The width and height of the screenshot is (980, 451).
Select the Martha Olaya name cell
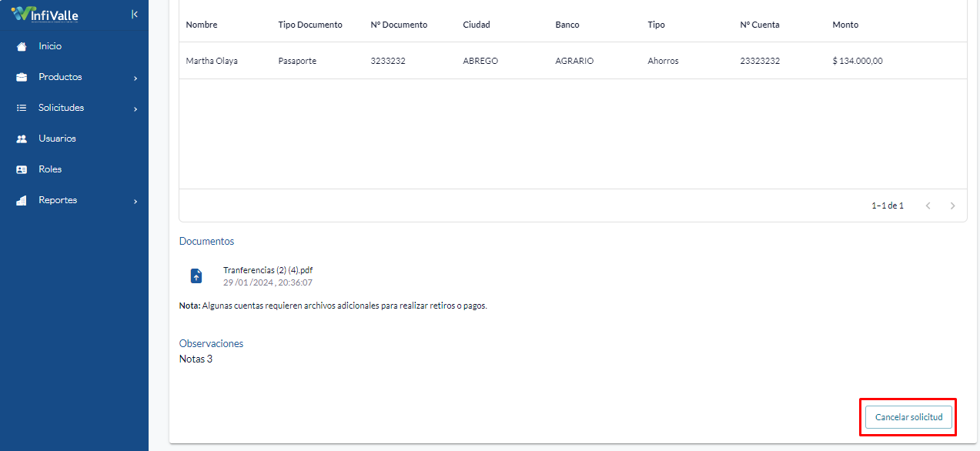[x=212, y=61]
